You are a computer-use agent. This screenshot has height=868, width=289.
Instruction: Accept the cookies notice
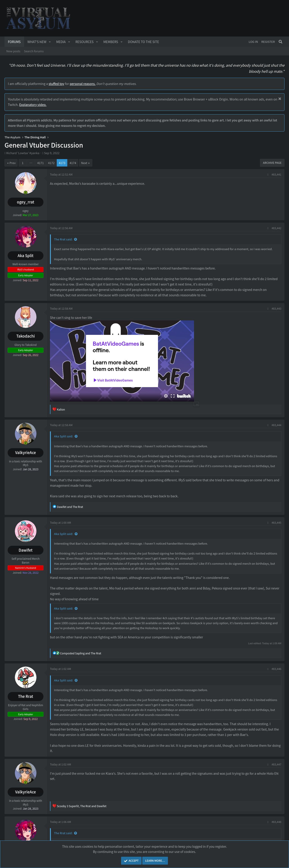click(x=131, y=860)
